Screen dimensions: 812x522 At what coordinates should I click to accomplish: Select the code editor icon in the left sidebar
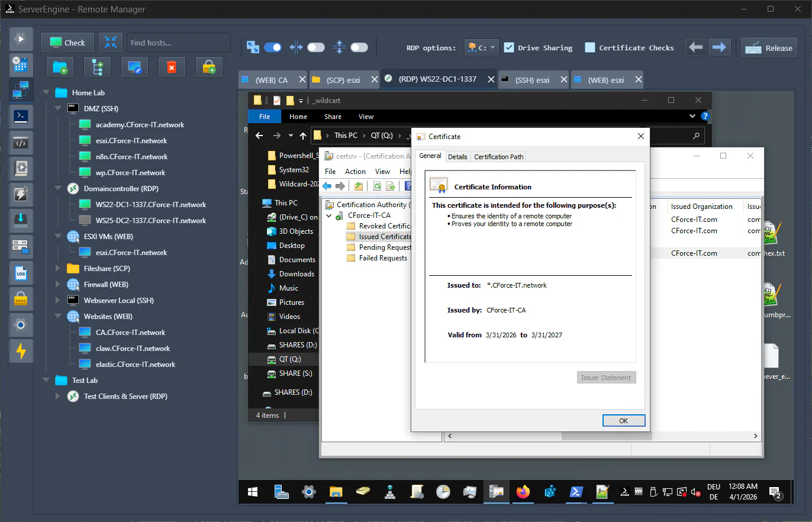[21, 143]
